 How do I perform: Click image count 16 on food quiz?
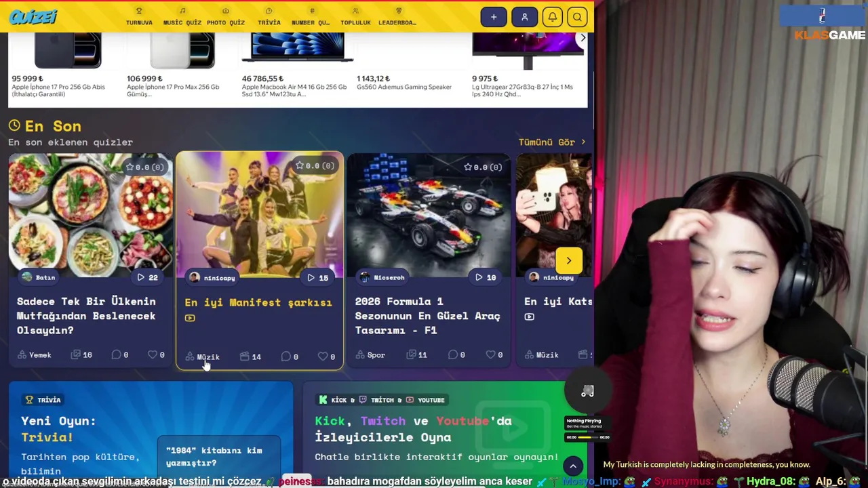tap(82, 355)
